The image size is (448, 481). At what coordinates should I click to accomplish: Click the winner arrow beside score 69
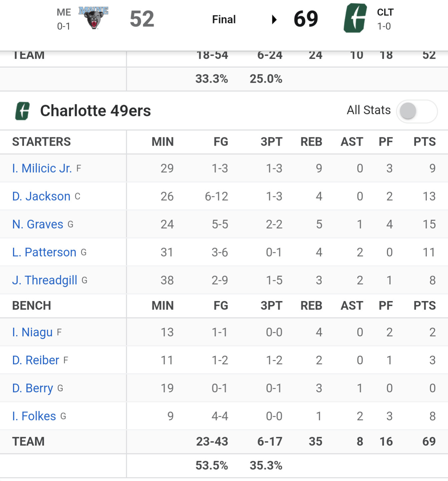tap(274, 19)
